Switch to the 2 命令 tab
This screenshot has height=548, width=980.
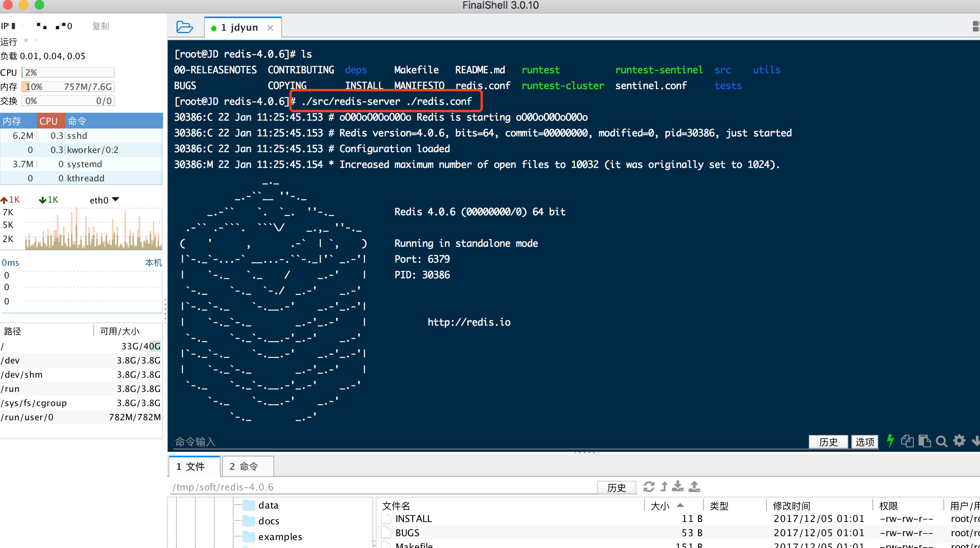click(x=247, y=466)
